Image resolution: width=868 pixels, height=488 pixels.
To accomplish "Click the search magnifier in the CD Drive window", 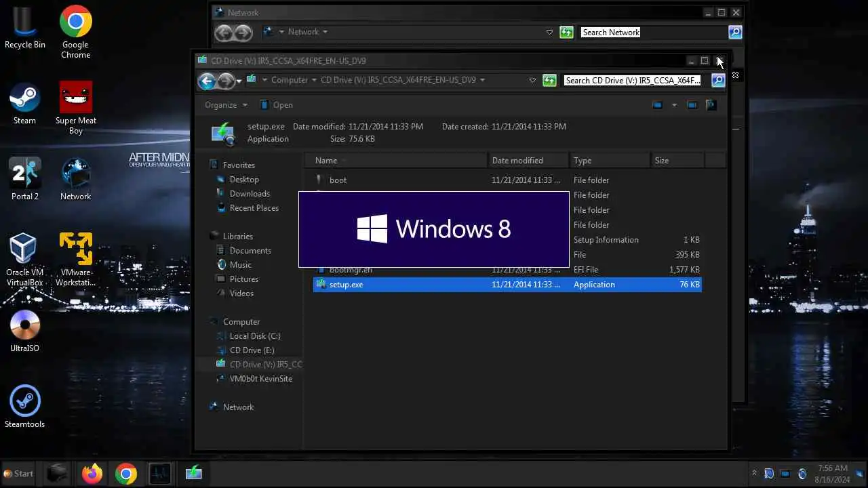I will (x=717, y=80).
